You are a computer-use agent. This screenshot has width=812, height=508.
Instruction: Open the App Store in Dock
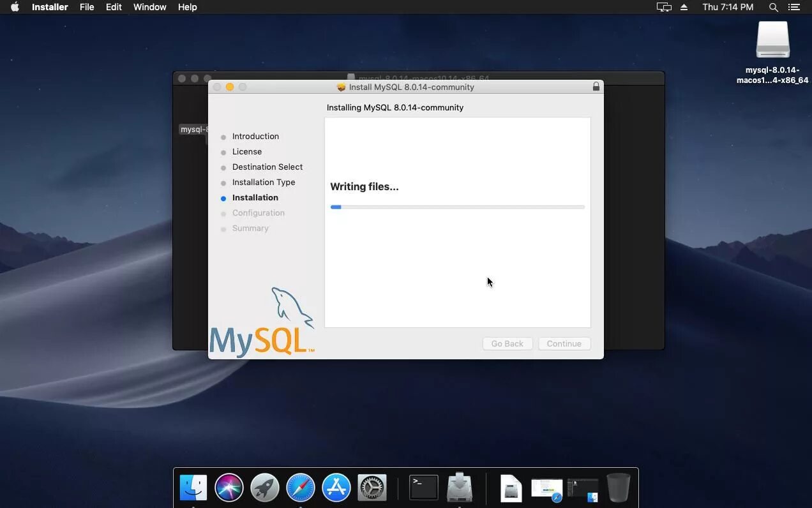(x=336, y=488)
